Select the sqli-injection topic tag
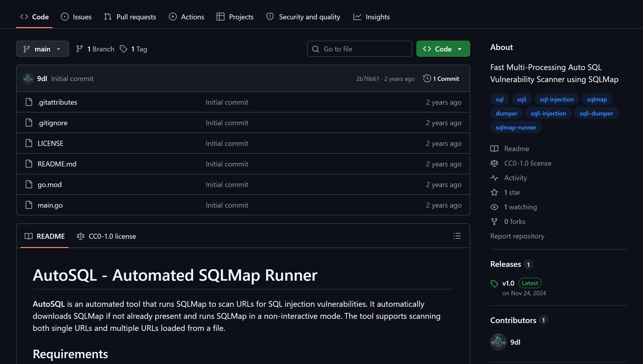643x364 pixels. (548, 113)
